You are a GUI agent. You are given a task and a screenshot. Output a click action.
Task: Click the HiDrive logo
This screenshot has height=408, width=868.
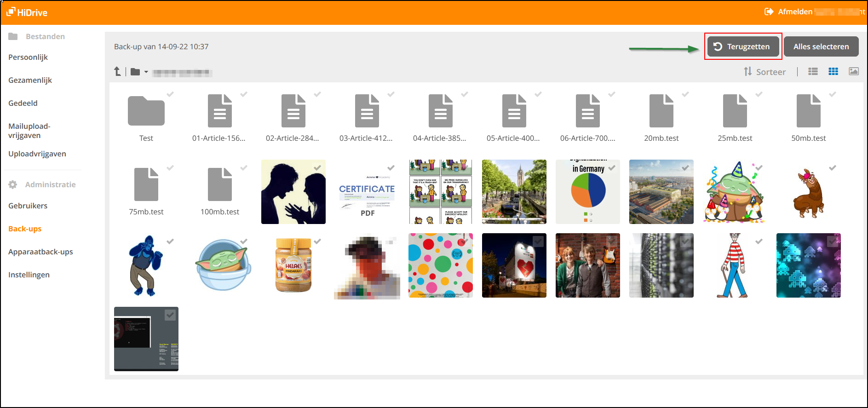click(x=27, y=12)
